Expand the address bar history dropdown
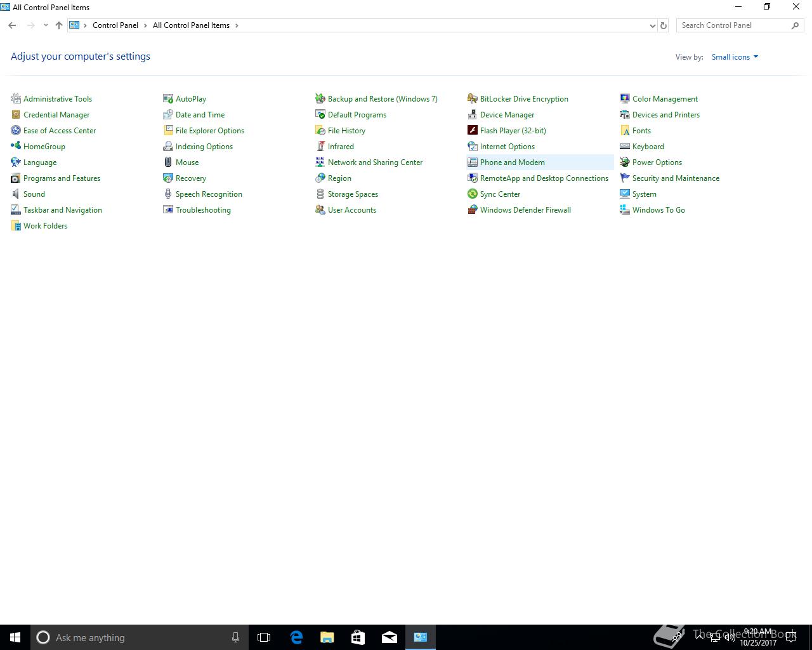The image size is (812, 650). tap(653, 26)
